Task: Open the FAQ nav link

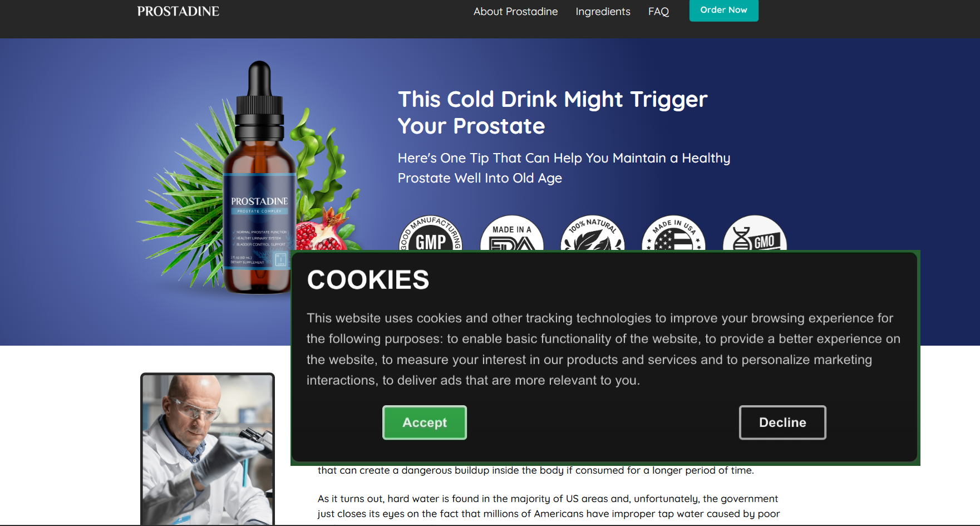Action: (658, 11)
